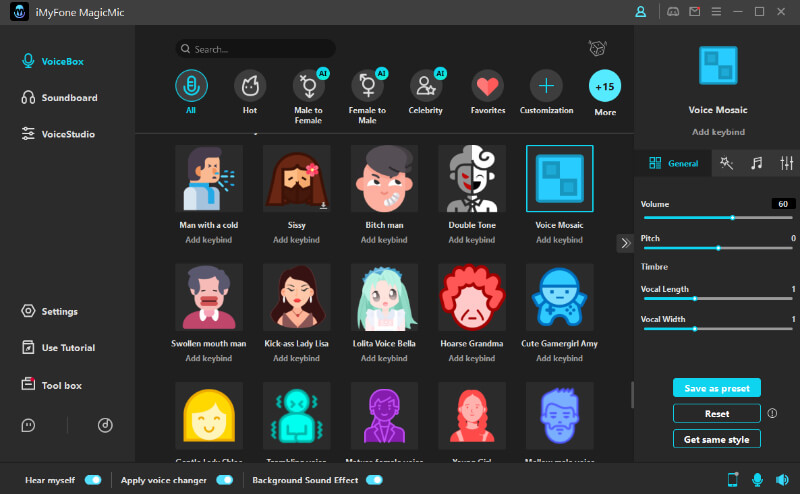The image size is (800, 494).
Task: Select Hoarse Grandma voice
Action: (x=472, y=297)
